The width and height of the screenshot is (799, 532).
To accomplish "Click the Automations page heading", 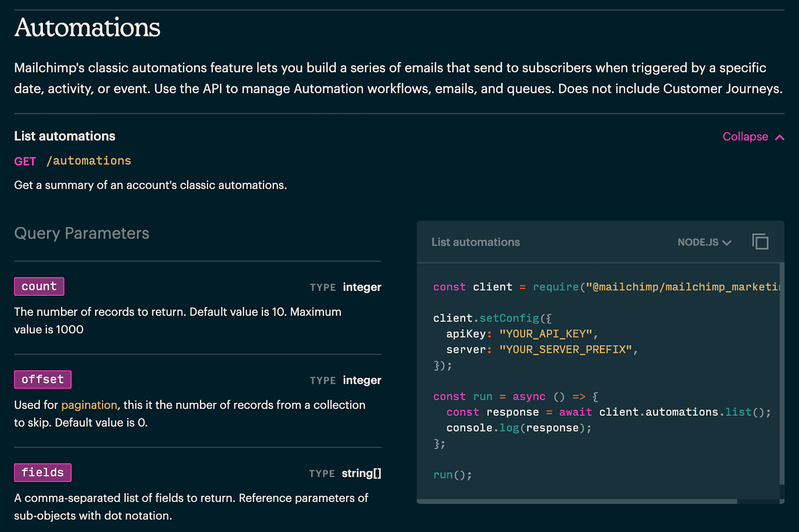I will (x=87, y=27).
